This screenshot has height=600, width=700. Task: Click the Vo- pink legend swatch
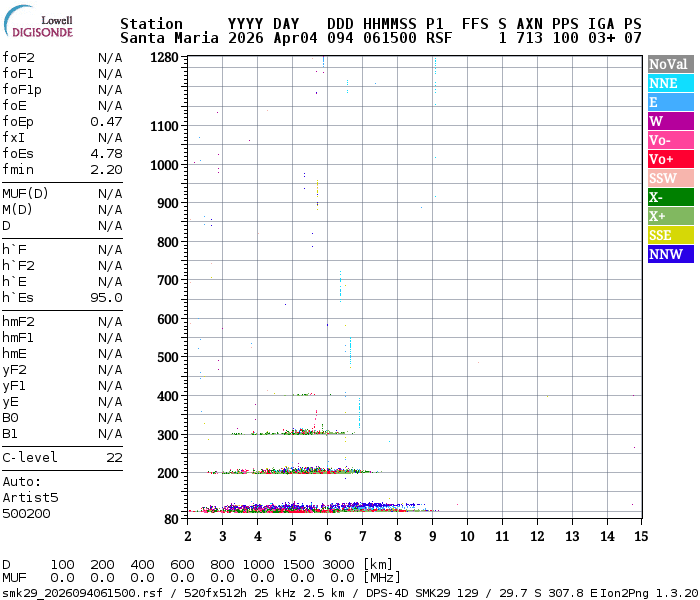coord(670,140)
